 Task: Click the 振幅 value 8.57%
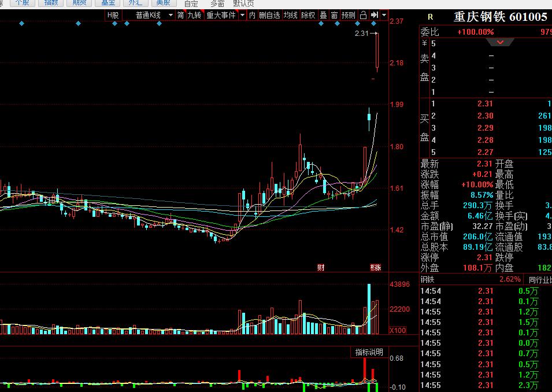coord(481,195)
